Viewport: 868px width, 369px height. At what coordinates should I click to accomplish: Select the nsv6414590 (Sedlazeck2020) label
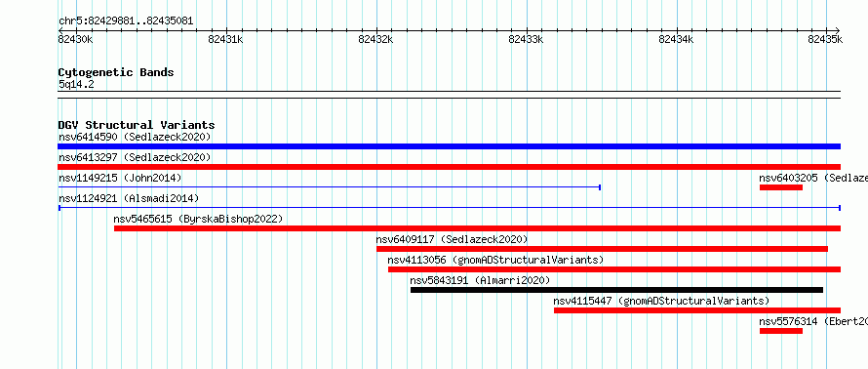pyautogui.click(x=135, y=137)
